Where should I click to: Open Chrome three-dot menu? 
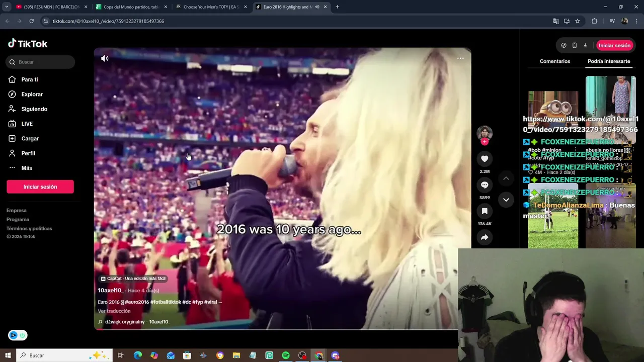pyautogui.click(x=637, y=21)
